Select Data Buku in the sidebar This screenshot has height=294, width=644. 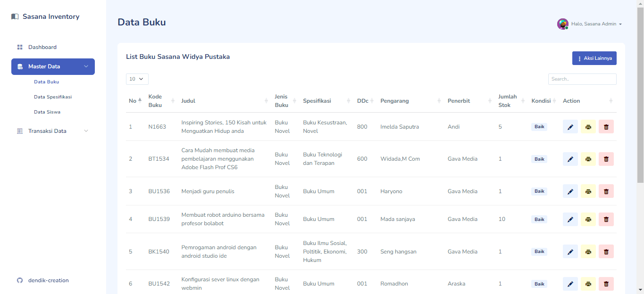(47, 82)
